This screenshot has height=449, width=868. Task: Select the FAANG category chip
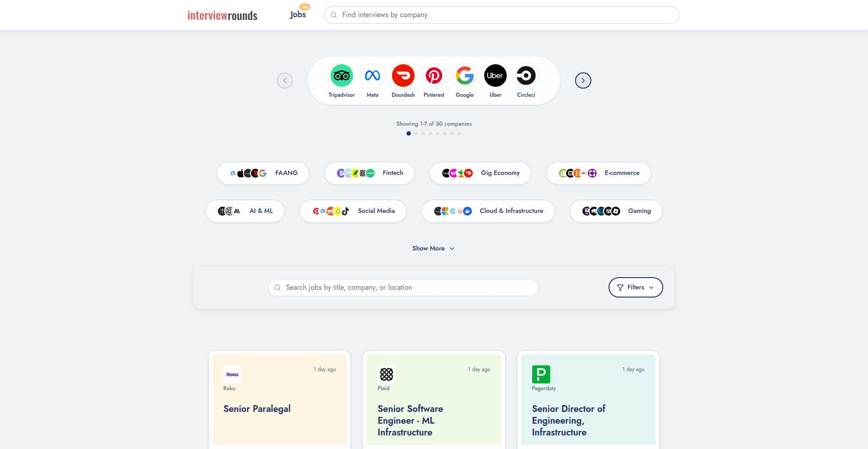(263, 173)
